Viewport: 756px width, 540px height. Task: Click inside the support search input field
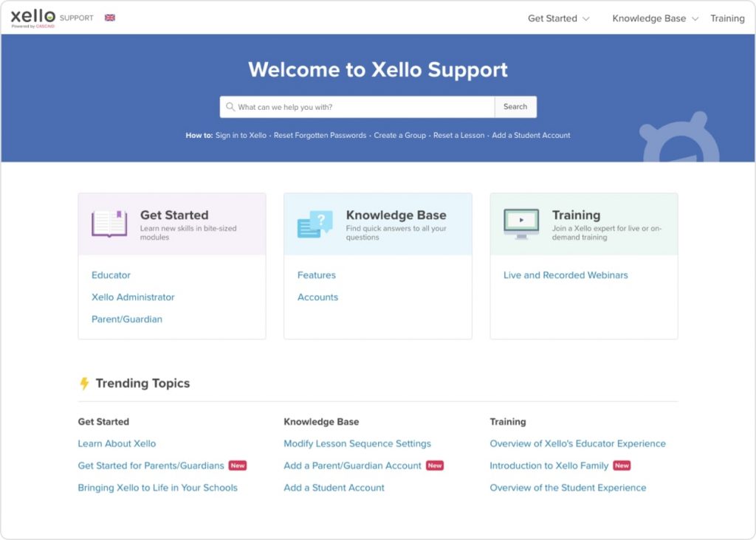(354, 106)
